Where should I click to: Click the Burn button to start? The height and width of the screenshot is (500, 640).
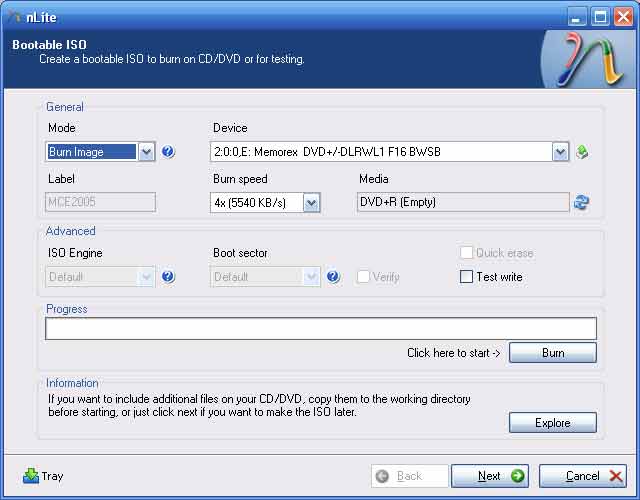point(553,353)
